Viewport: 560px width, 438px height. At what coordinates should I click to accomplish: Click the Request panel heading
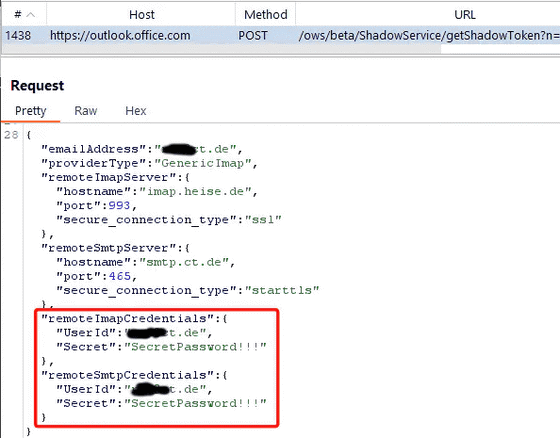click(x=37, y=86)
